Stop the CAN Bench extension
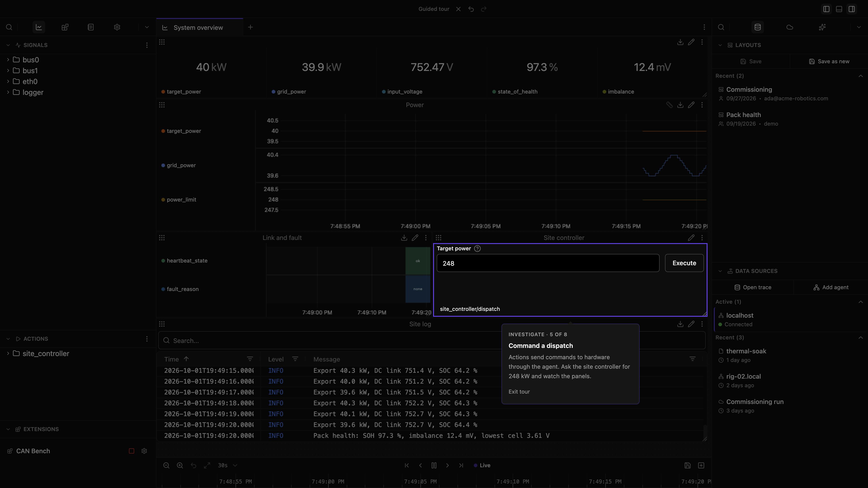This screenshot has height=488, width=868. (x=131, y=451)
